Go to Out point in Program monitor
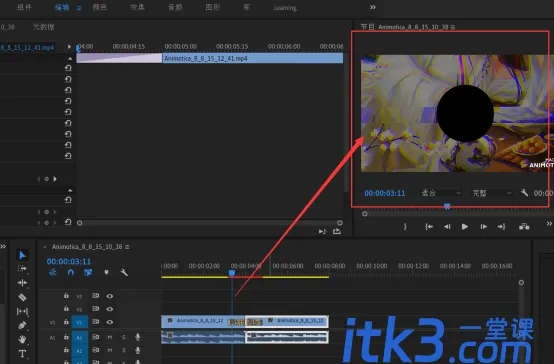Viewport: 554px width, 364px height. pos(502,227)
